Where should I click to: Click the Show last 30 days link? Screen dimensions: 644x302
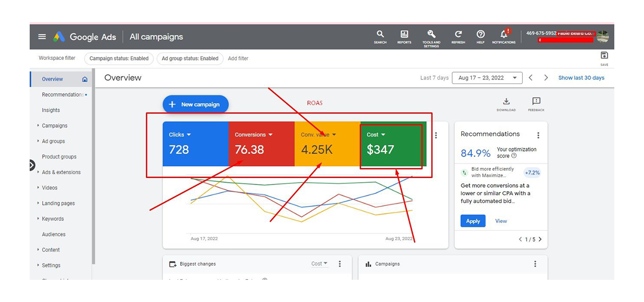(581, 78)
